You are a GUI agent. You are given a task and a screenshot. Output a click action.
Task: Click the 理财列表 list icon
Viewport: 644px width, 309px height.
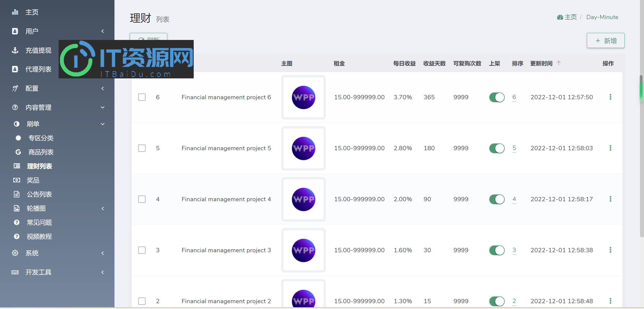(x=17, y=166)
